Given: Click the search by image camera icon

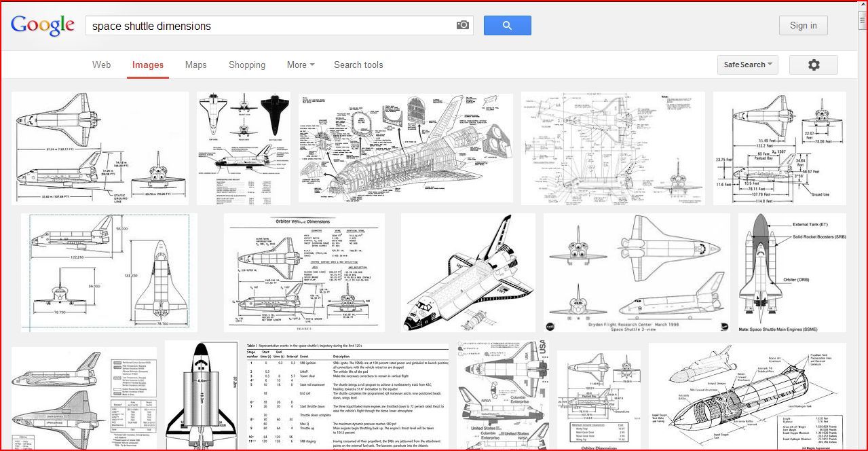Looking at the screenshot, I should pyautogui.click(x=462, y=24).
